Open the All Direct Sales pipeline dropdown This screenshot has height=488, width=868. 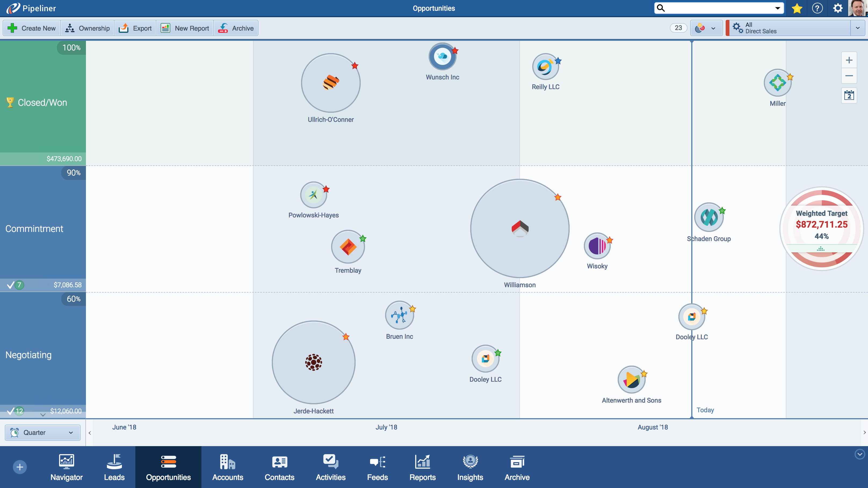pos(858,28)
